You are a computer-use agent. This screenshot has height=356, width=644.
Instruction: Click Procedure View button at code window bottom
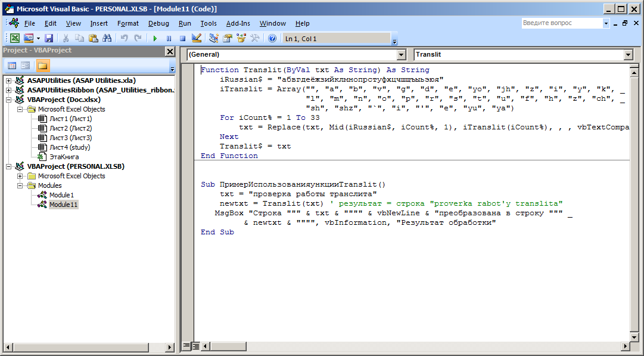[186, 346]
